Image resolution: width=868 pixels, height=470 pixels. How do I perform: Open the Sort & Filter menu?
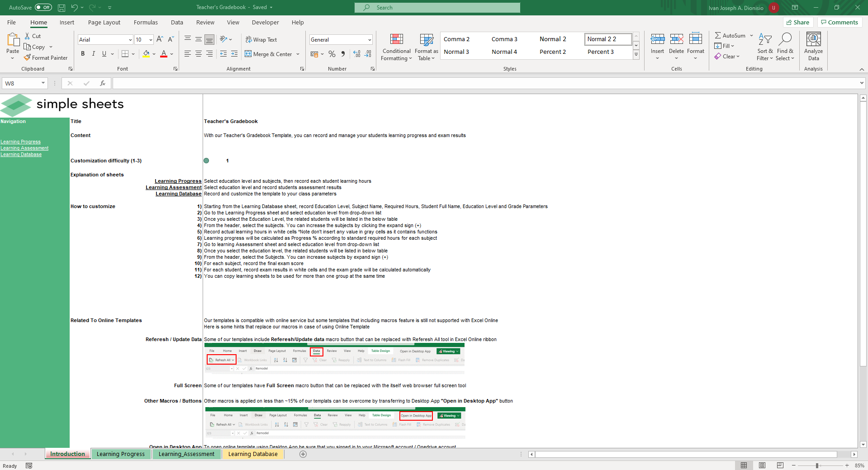(765, 47)
